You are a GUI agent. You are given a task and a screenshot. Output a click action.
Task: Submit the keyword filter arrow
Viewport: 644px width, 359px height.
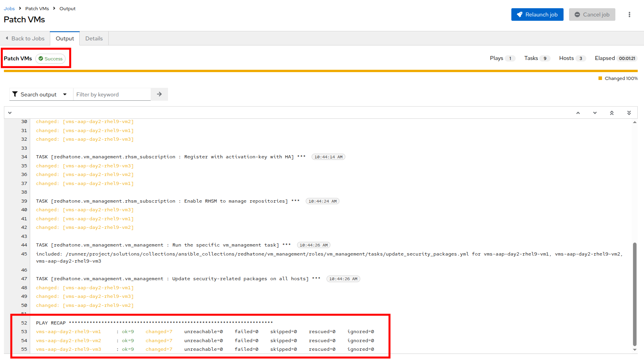pos(159,94)
